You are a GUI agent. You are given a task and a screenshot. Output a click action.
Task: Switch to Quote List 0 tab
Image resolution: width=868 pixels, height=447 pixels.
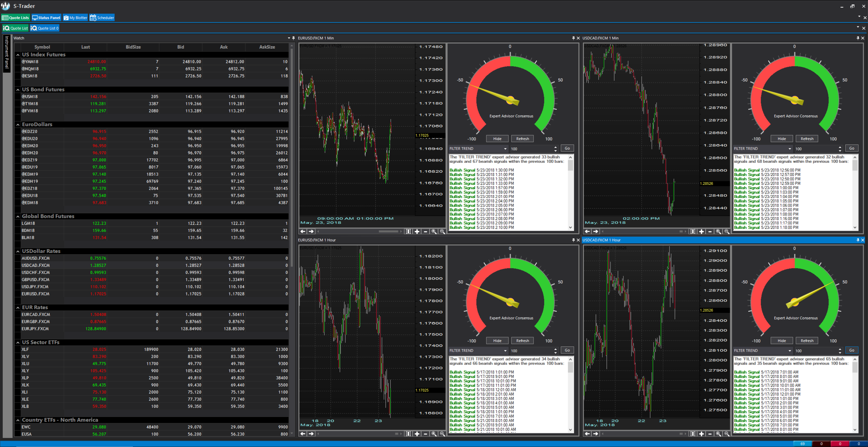(45, 28)
